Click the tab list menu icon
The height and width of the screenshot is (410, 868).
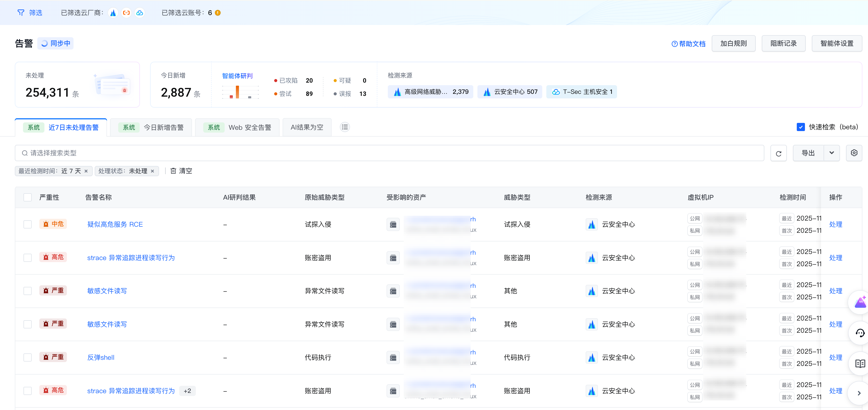click(344, 127)
